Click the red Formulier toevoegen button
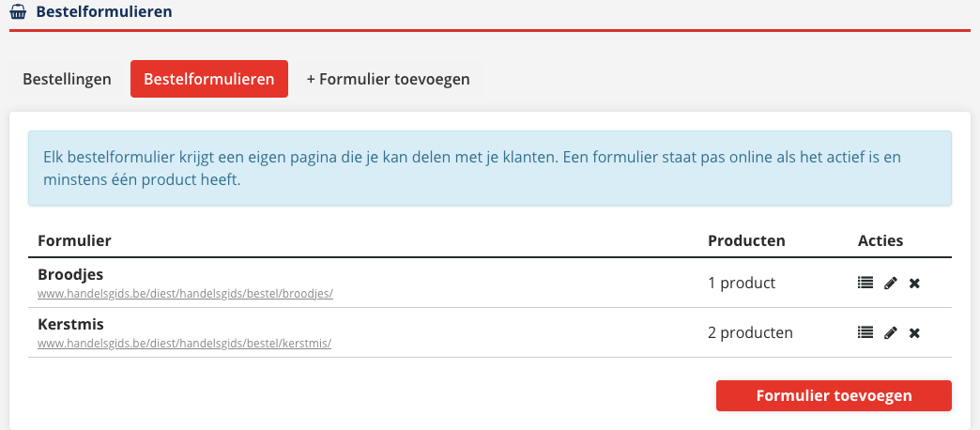Image resolution: width=980 pixels, height=430 pixels. 834,395
